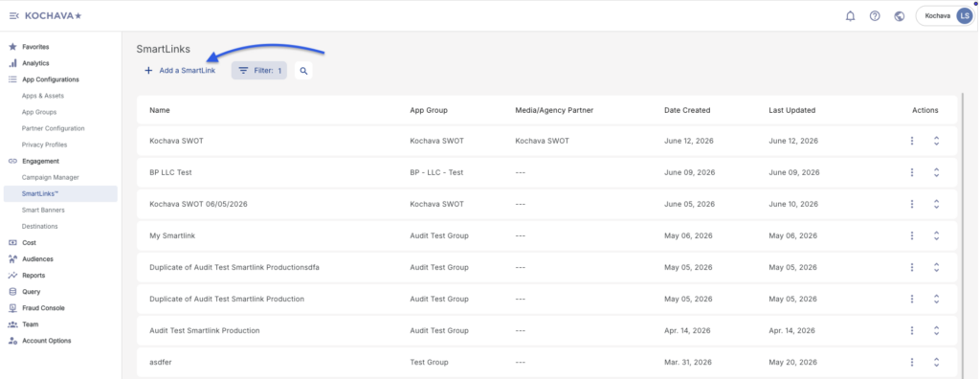The height and width of the screenshot is (379, 980).
Task: Select SmartLinks in the sidebar
Action: 60,194
